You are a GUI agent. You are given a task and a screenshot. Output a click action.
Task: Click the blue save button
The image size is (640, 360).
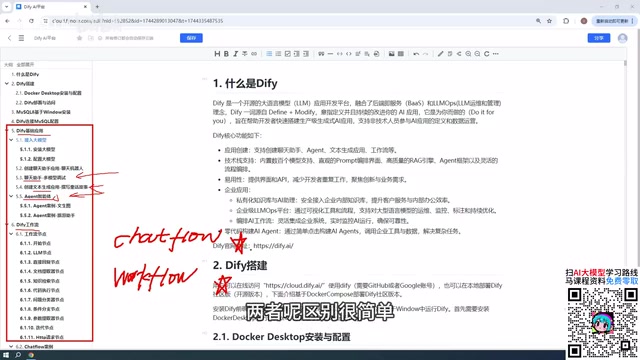[191, 38]
